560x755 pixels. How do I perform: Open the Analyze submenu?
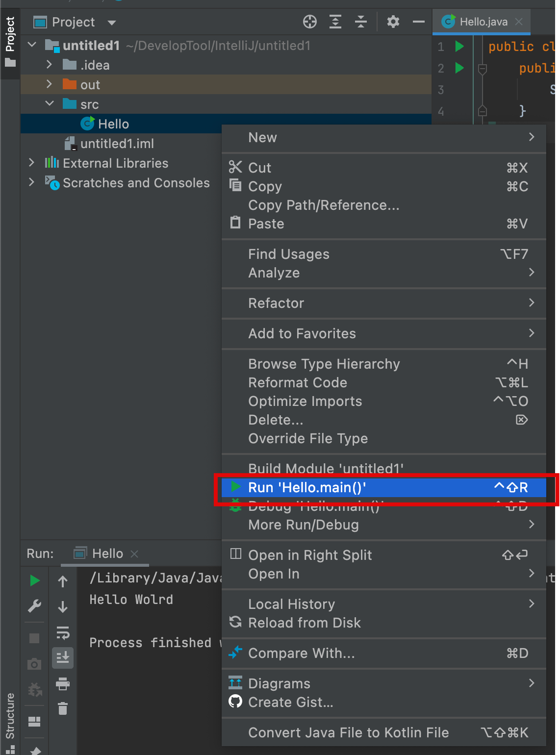384,273
